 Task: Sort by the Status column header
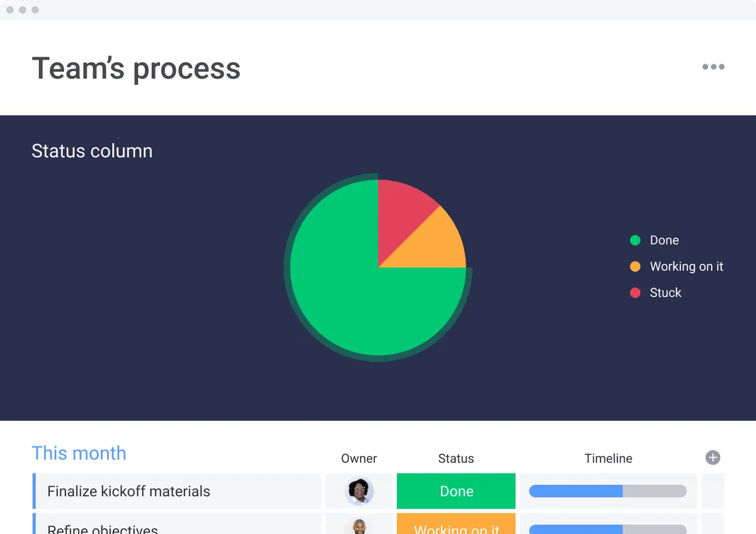(x=456, y=458)
